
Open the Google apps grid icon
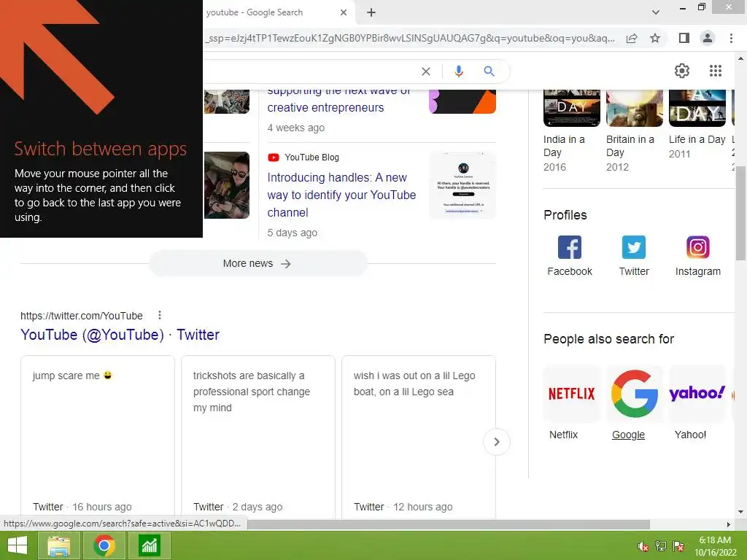pos(715,71)
